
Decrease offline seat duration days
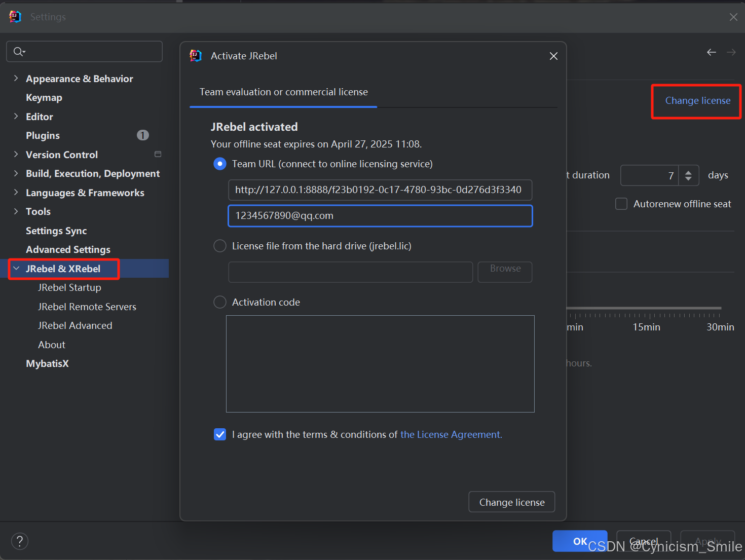(688, 179)
